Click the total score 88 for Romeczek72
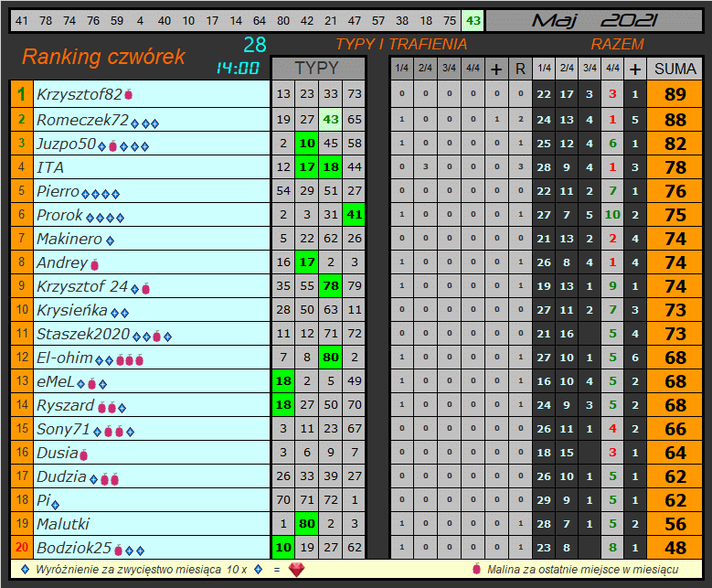The width and height of the screenshot is (712, 588). click(x=675, y=120)
